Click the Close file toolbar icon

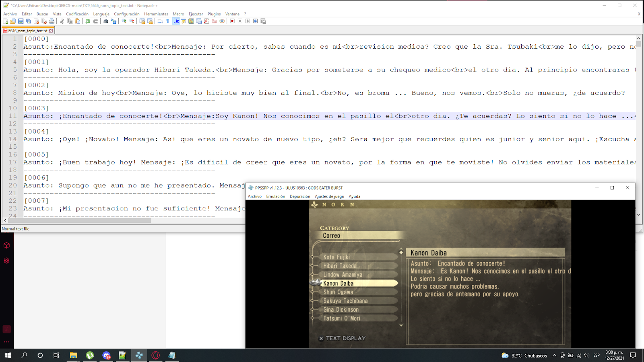pos(36,21)
